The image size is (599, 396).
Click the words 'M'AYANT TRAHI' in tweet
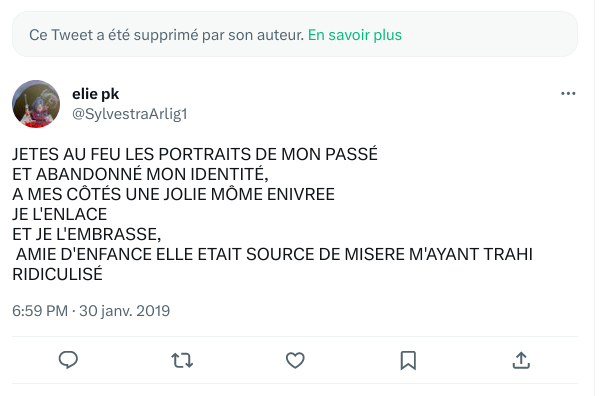coord(471,254)
